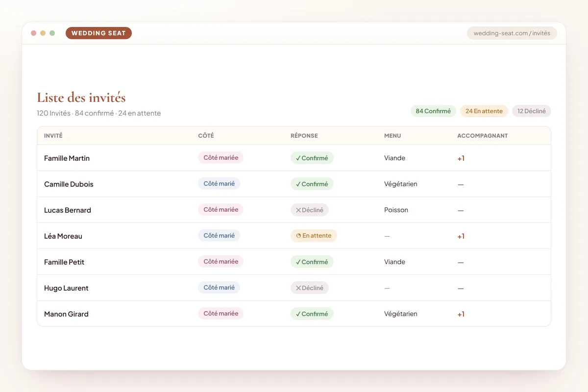The width and height of the screenshot is (588, 392).
Task: Click Végétarien menu for Camille Dubois
Action: coord(401,184)
